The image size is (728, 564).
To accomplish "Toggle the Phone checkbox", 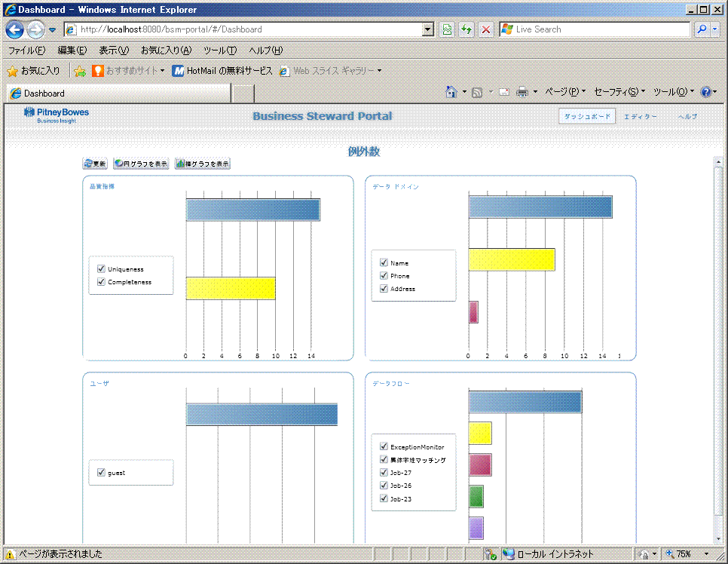I will click(x=384, y=276).
